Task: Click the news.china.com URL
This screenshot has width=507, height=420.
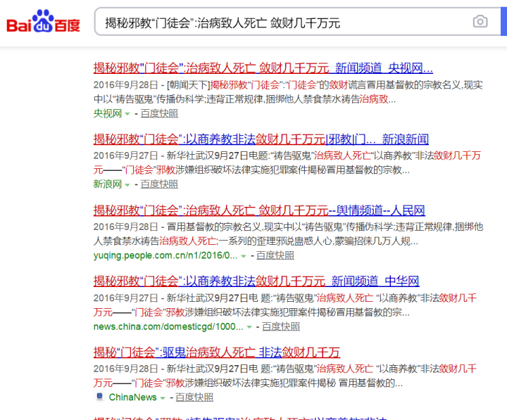Action: coord(168,326)
